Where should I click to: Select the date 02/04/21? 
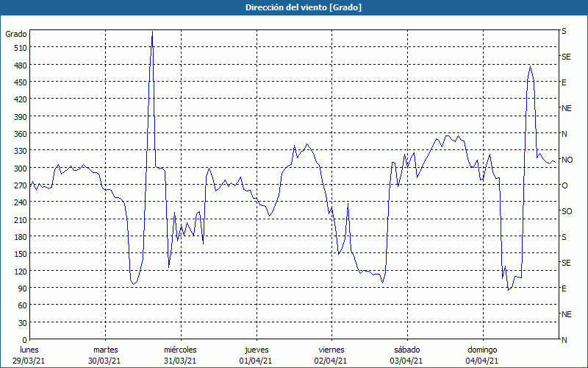click(x=330, y=361)
